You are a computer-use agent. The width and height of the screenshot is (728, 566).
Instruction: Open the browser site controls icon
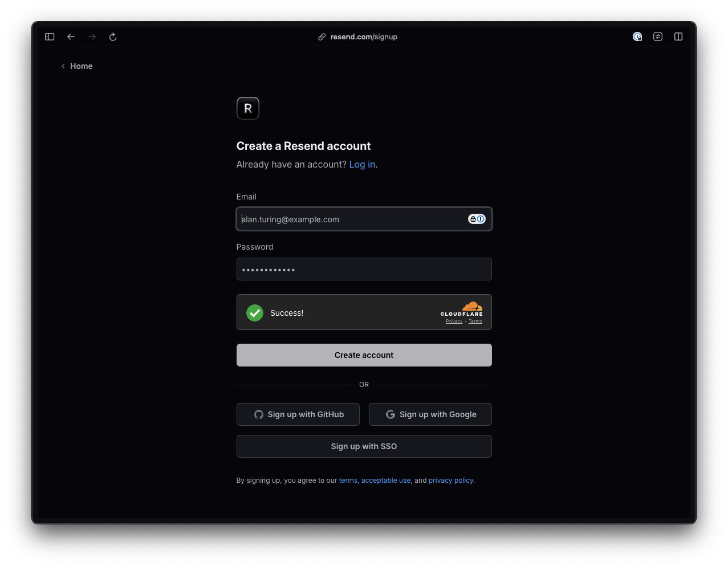tap(658, 36)
